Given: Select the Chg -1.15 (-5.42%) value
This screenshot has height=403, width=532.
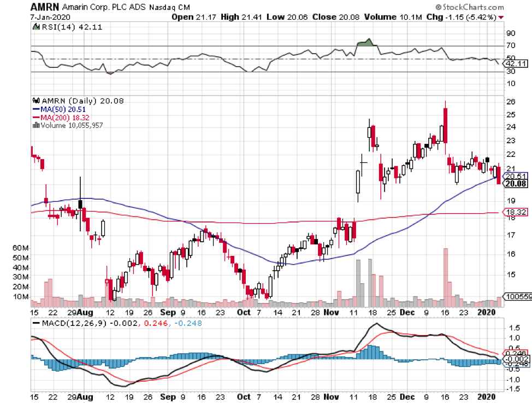Looking at the screenshot, I should pyautogui.click(x=462, y=17).
